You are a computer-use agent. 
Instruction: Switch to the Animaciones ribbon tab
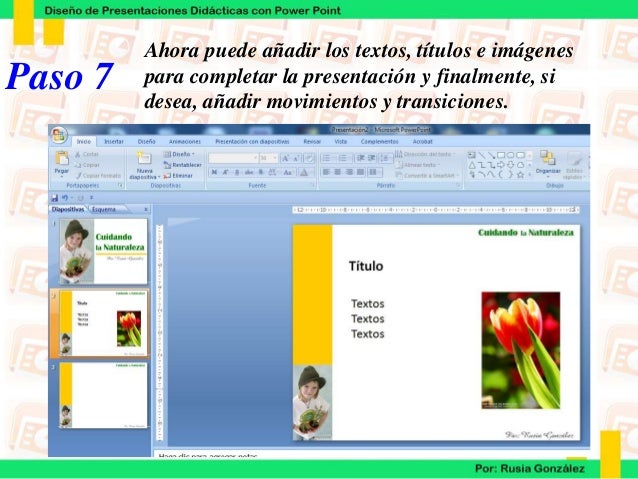pyautogui.click(x=185, y=142)
